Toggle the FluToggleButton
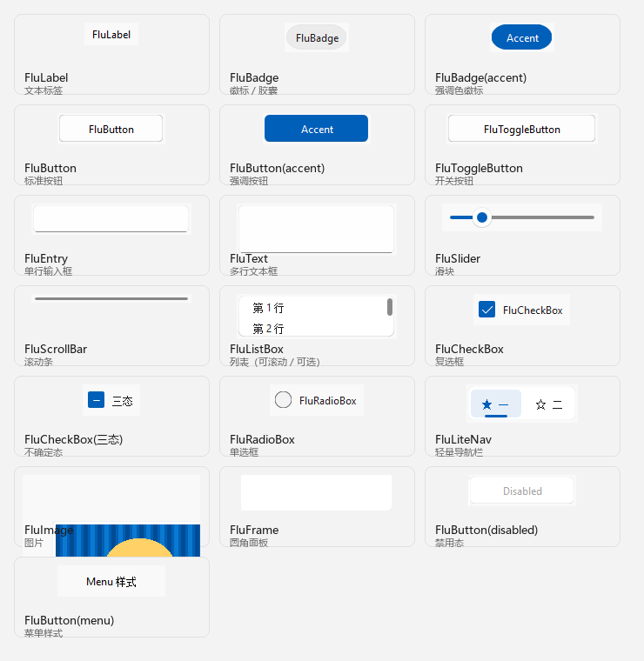This screenshot has width=644, height=661. click(x=521, y=129)
